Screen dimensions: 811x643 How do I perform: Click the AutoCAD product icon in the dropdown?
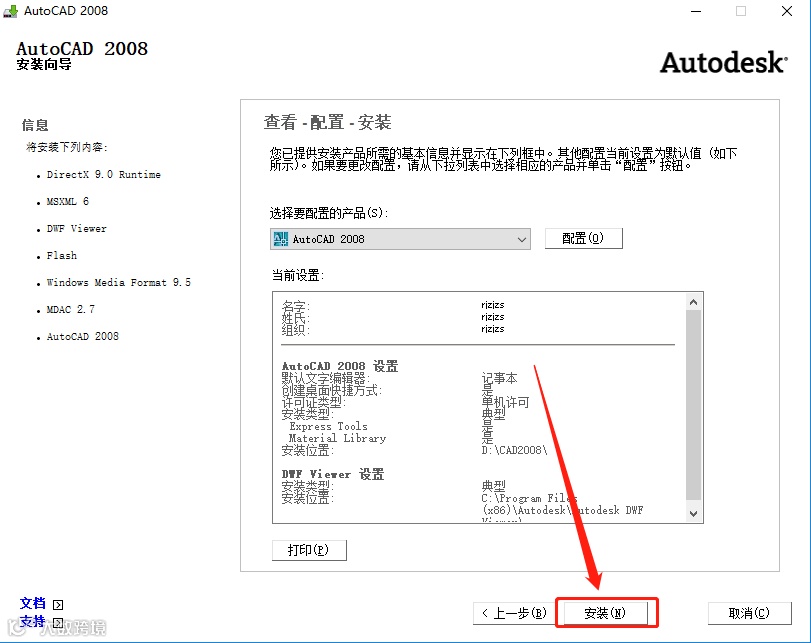tap(281, 239)
